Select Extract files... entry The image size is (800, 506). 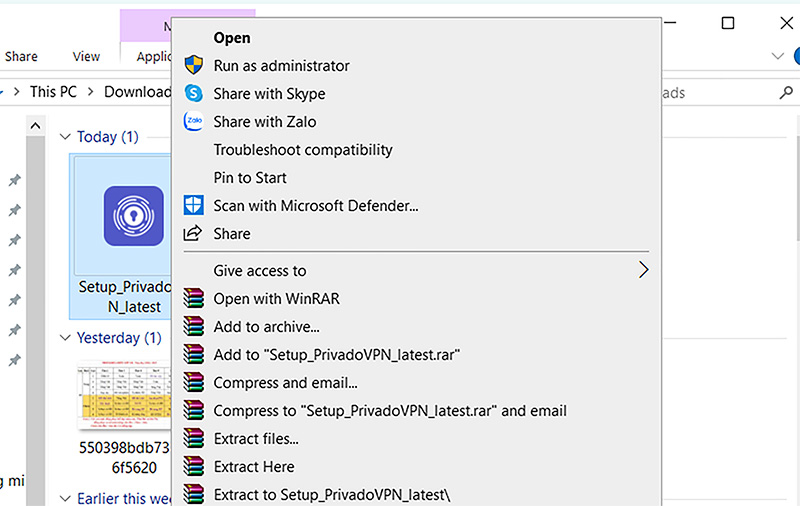click(256, 439)
